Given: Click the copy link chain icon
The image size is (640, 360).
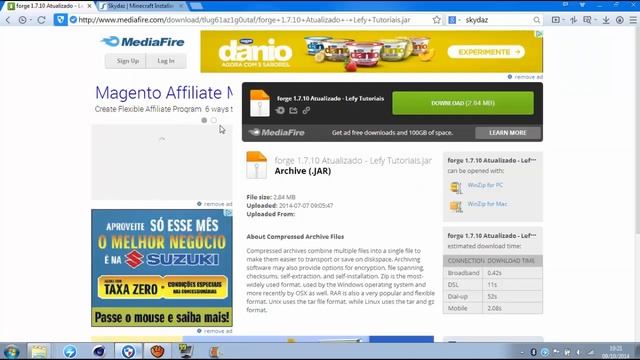Looking at the screenshot, I should [x=306, y=110].
